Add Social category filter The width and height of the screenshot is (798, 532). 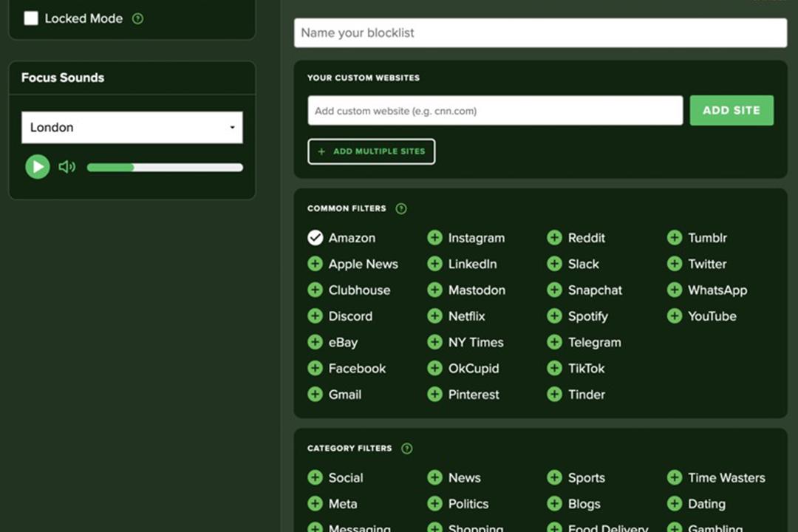tap(315, 477)
